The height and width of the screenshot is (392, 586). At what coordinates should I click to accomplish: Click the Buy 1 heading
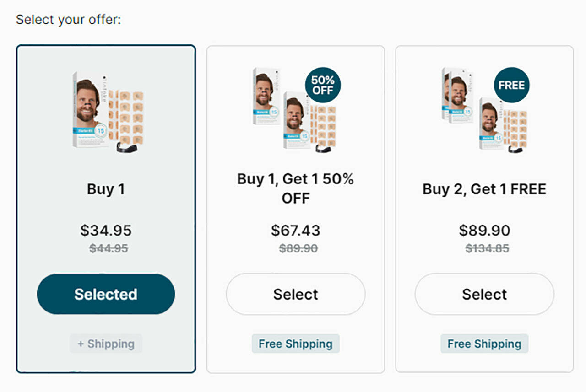click(106, 189)
